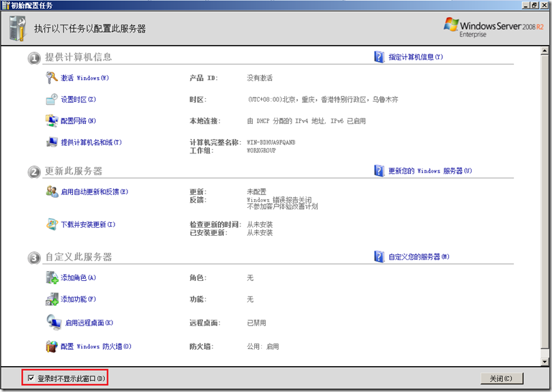The image size is (552, 392).
Task: Click the server icon in the header banner
Action: [x=18, y=29]
